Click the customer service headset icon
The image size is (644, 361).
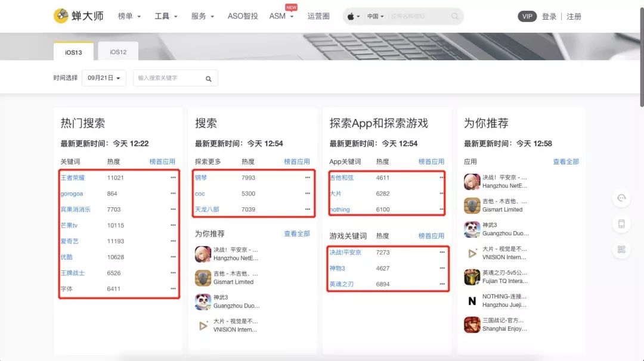pyautogui.click(x=621, y=198)
